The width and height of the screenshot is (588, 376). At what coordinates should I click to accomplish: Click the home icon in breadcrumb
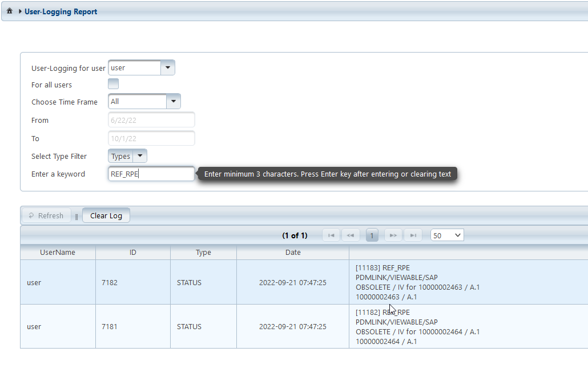tap(10, 11)
